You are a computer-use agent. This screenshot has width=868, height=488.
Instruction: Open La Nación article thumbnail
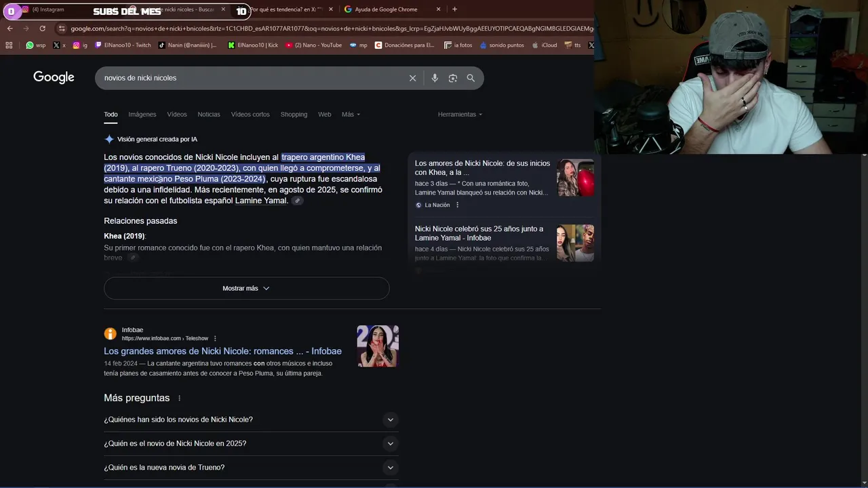pos(575,178)
